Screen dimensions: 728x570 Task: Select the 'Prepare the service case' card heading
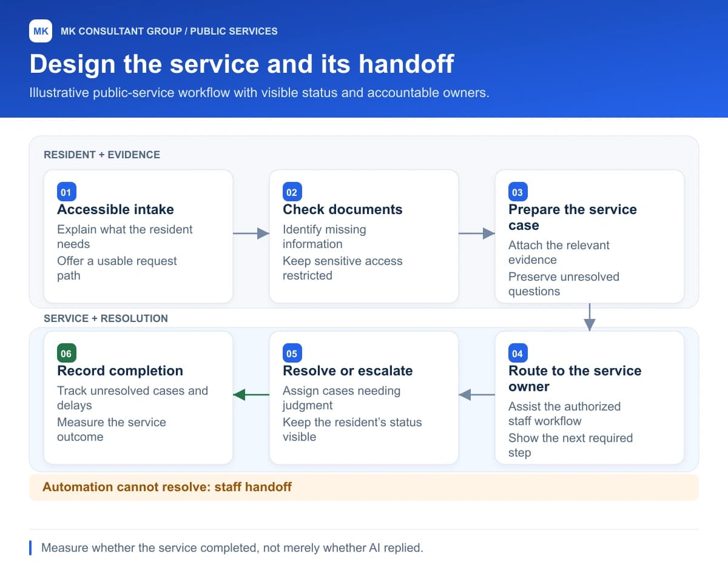(573, 218)
